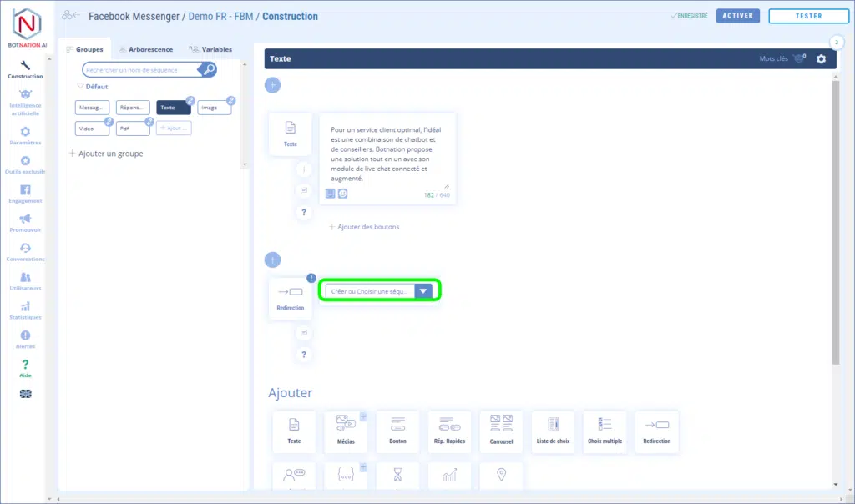The height and width of the screenshot is (504, 855).
Task: Add a Carrousel element
Action: tap(501, 431)
